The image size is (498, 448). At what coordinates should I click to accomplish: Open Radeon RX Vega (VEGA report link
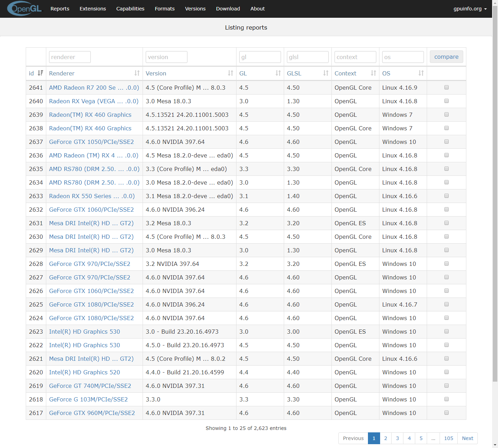tap(94, 101)
